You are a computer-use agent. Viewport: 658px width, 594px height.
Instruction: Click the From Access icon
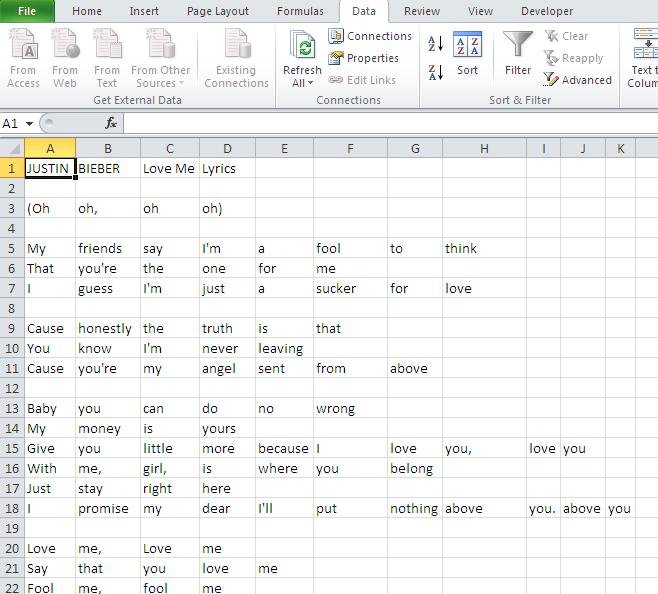click(x=24, y=58)
